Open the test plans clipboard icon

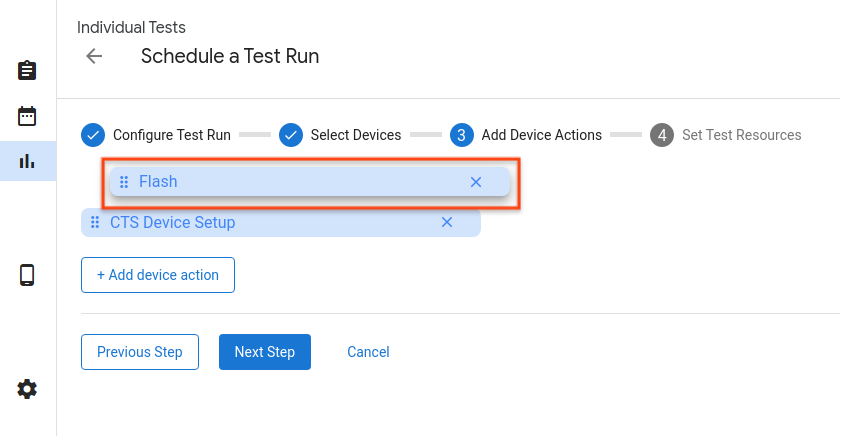click(28, 71)
